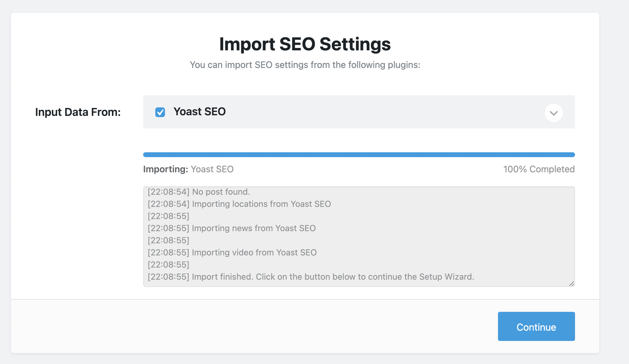Viewport: 629px width, 364px height.
Task: Click the empty 22:08:55 line below Importing video
Action: coord(169,265)
